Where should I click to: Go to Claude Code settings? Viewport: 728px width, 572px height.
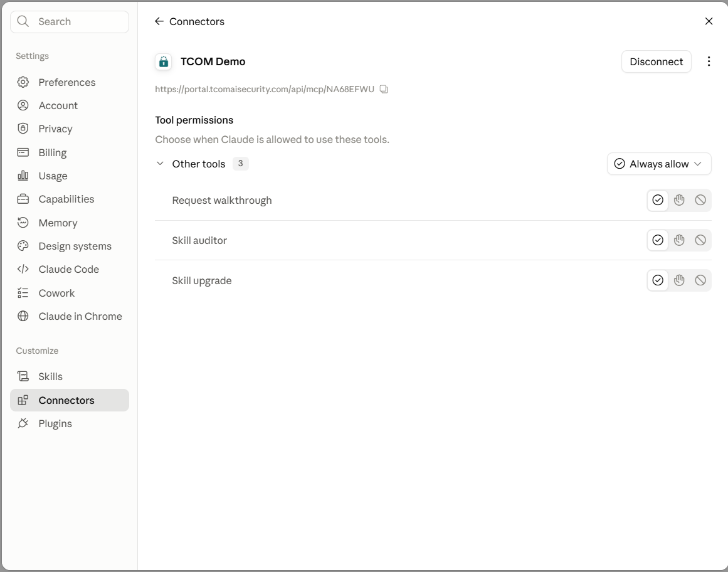(70, 269)
